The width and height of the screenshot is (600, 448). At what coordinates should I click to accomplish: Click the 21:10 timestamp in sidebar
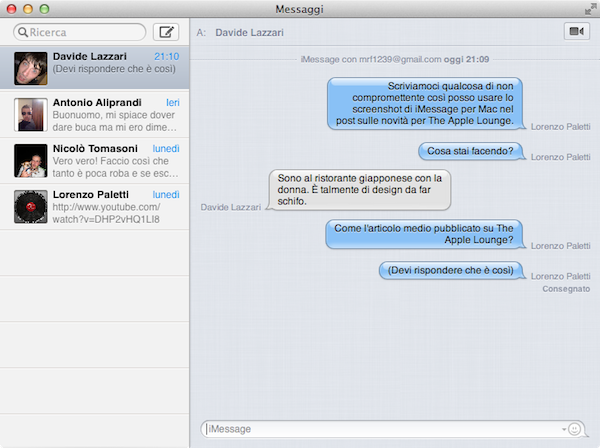click(x=166, y=57)
